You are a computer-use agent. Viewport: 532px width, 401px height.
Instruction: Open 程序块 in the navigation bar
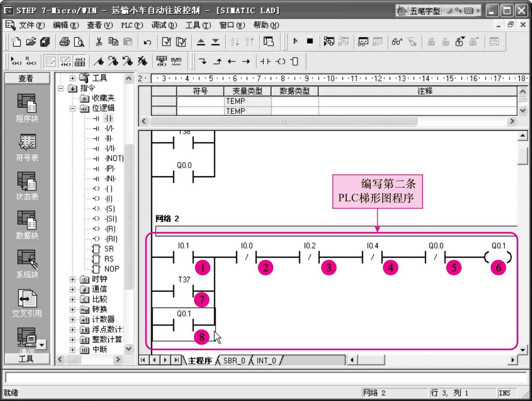click(27, 108)
